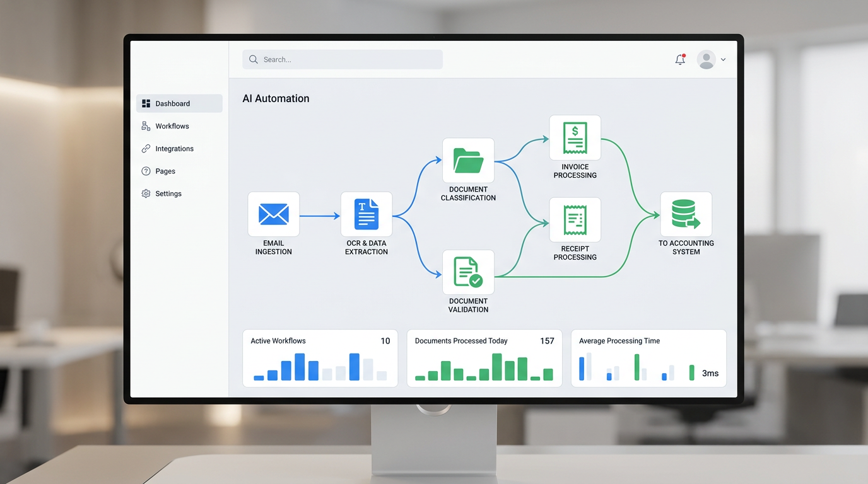Click the Document Validation checkmark icon
This screenshot has height=484, width=868.
point(468,272)
